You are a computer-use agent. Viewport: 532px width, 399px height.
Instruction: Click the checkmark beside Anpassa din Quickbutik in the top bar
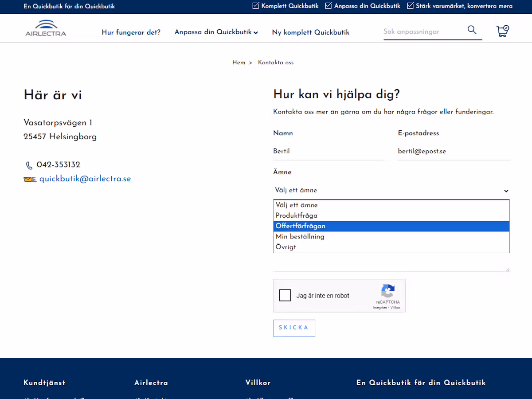pos(329,6)
